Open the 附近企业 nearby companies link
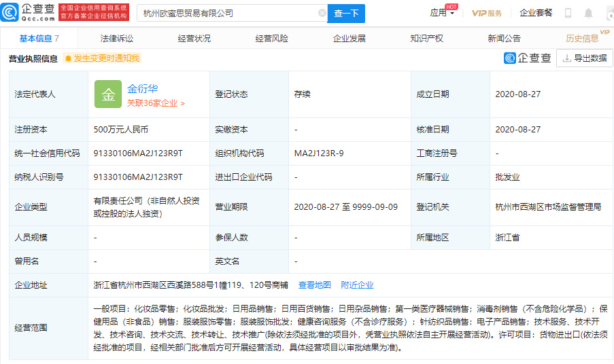Image resolution: width=614 pixels, height=364 pixels. click(357, 285)
